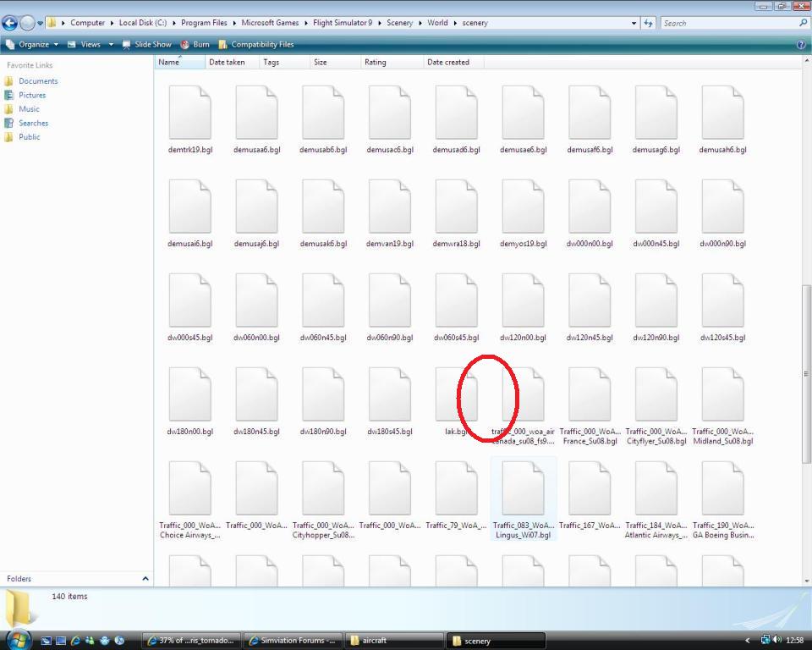Open Documents in Favorite Links
This screenshot has height=650, width=812.
tap(38, 81)
